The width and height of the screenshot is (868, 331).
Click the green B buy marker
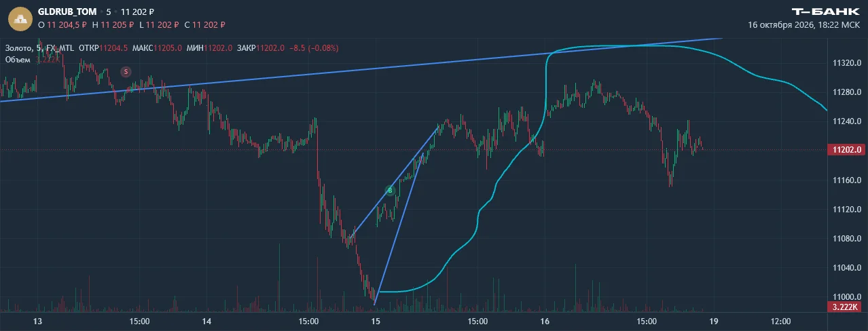[390, 191]
